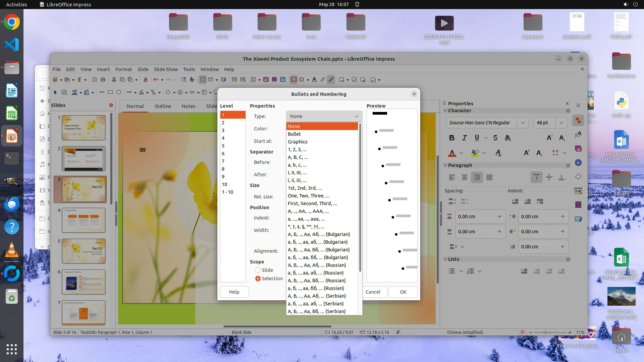Image resolution: width=644 pixels, height=362 pixels.
Task: Click the Help button in dialog
Action: click(x=234, y=292)
